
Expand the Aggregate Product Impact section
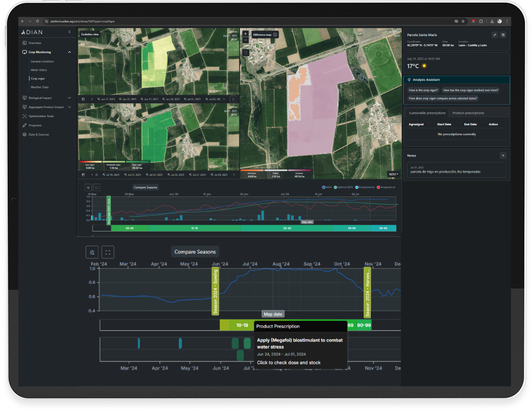coord(69,107)
